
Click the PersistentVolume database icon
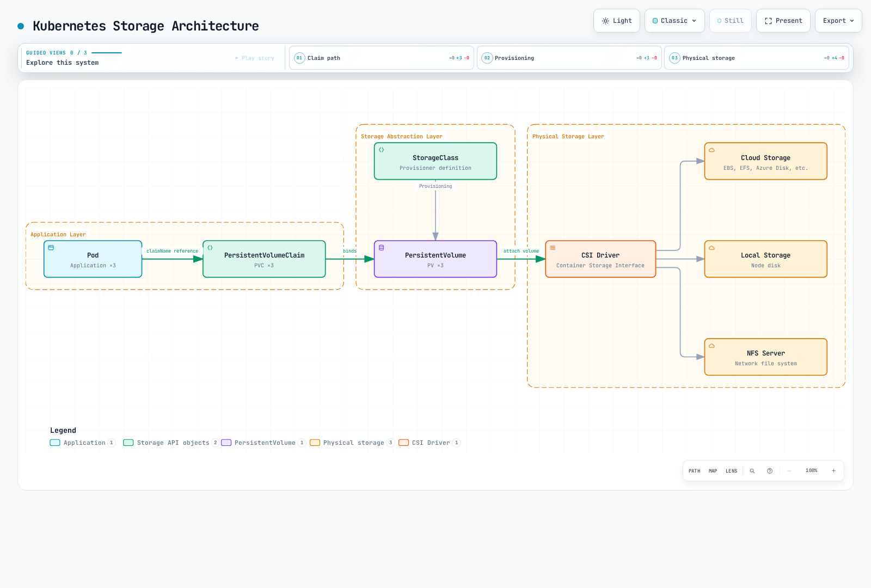pos(382,248)
